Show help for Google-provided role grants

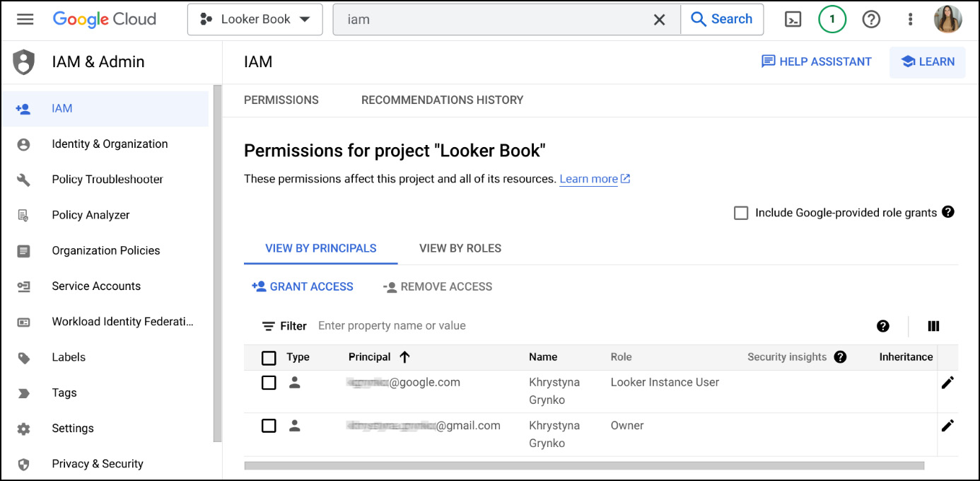(x=948, y=212)
